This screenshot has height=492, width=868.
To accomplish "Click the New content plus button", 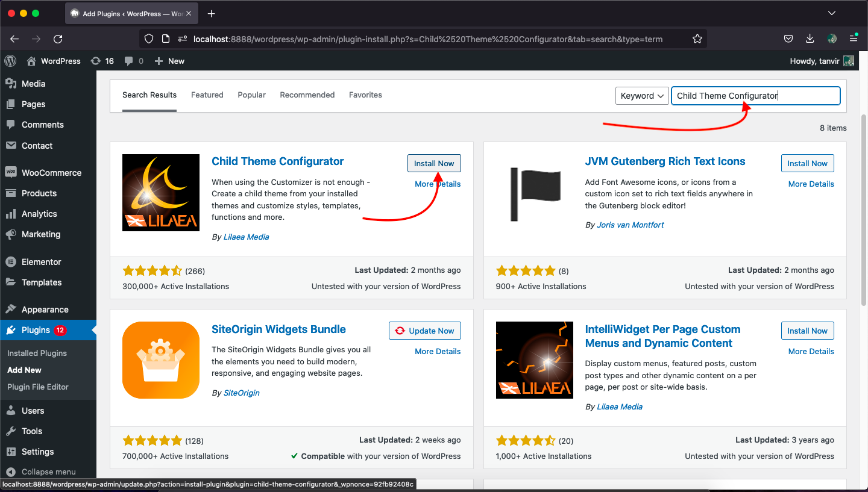I will click(169, 61).
